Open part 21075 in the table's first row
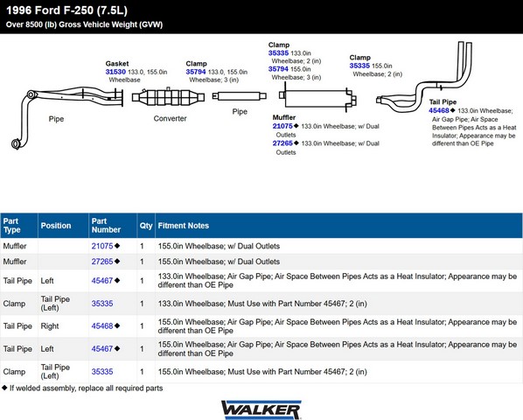Image resolution: width=523 pixels, height=420 pixels. tap(102, 246)
